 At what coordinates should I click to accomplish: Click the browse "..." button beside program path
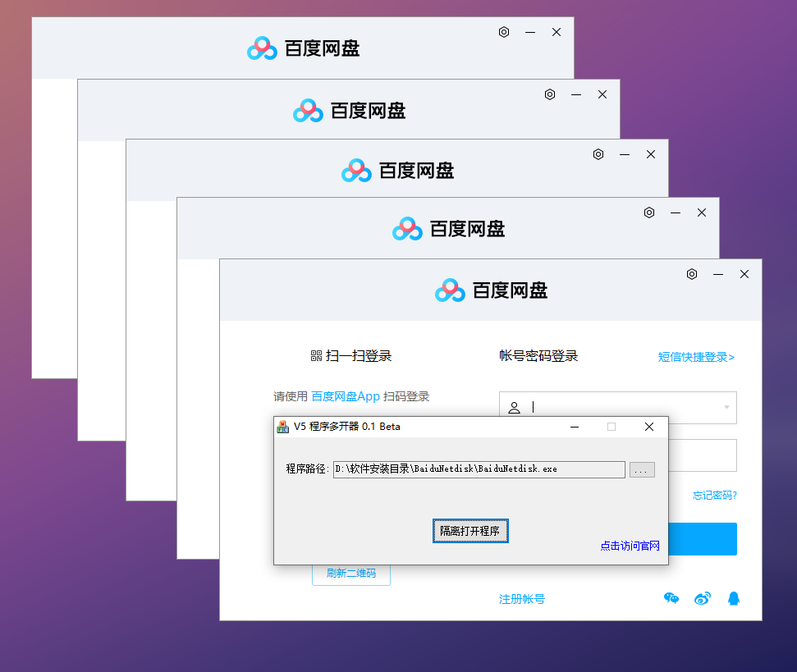[642, 469]
